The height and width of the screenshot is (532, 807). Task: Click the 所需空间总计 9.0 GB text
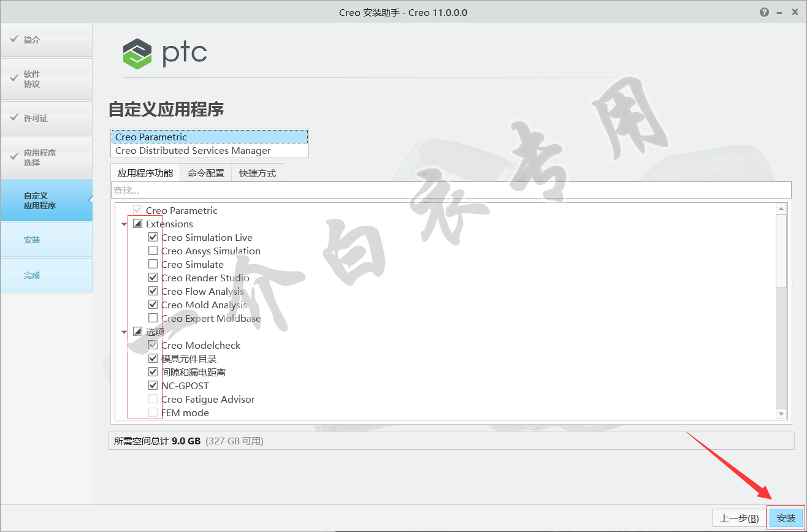pyautogui.click(x=157, y=441)
